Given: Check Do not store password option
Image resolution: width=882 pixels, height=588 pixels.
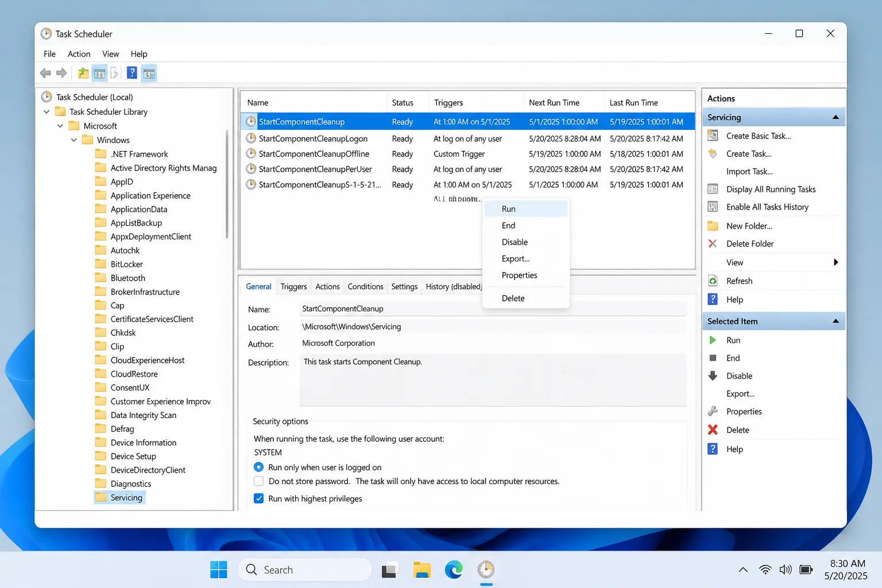Looking at the screenshot, I should point(259,481).
